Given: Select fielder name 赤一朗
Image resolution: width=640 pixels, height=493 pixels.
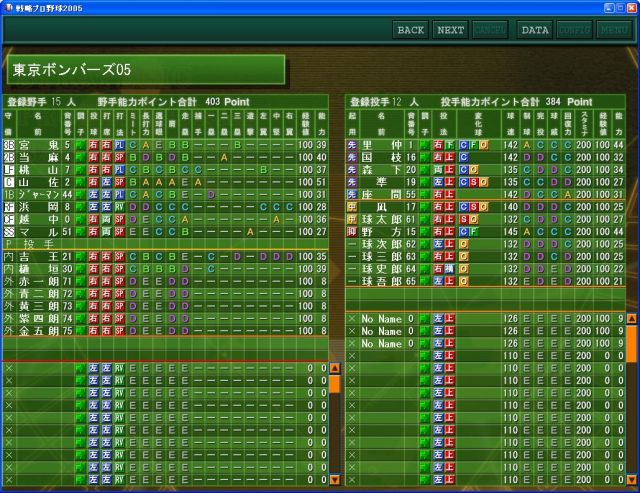Looking at the screenshot, I should [x=38, y=282].
